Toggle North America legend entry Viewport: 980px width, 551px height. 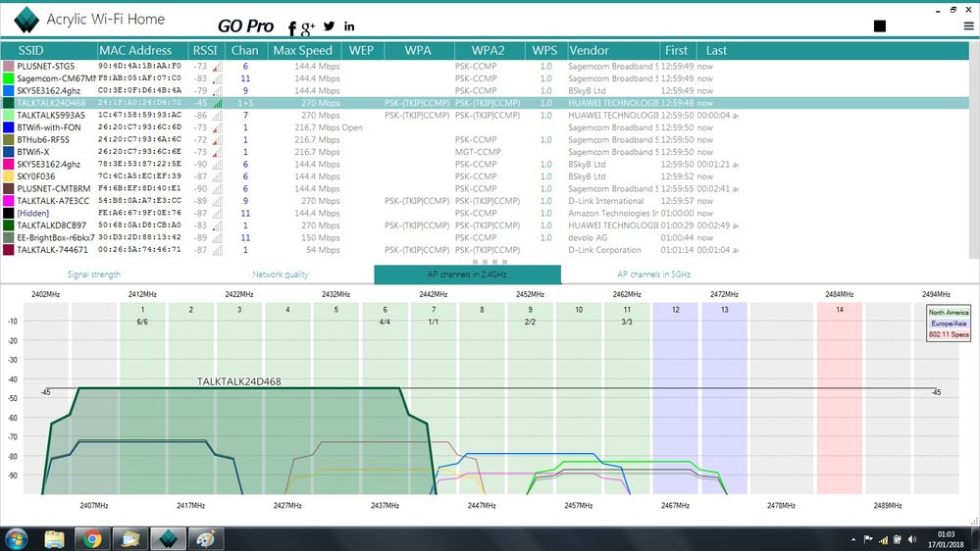[x=949, y=313]
